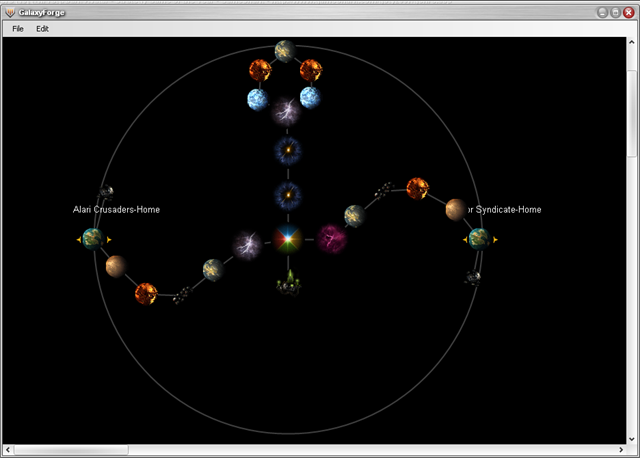Image resolution: width=640 pixels, height=458 pixels.
Task: Click the GalaxyForge title bar app icon
Action: 10,13
